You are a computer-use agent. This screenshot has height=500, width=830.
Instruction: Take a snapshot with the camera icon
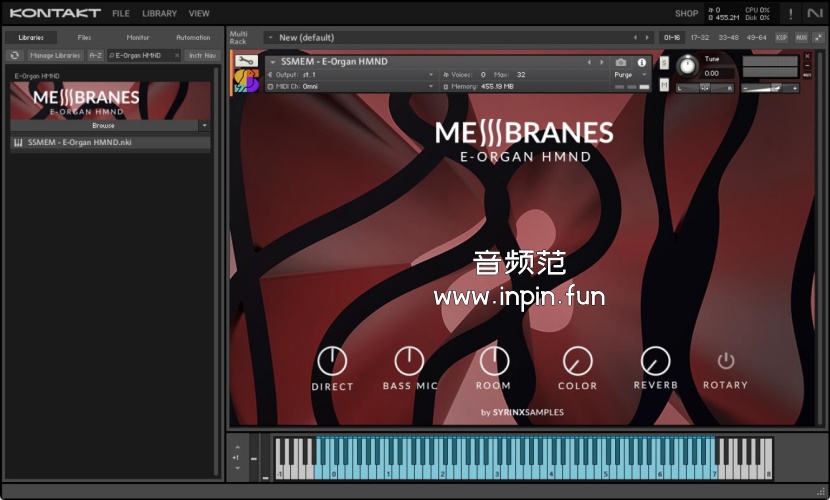tap(621, 62)
